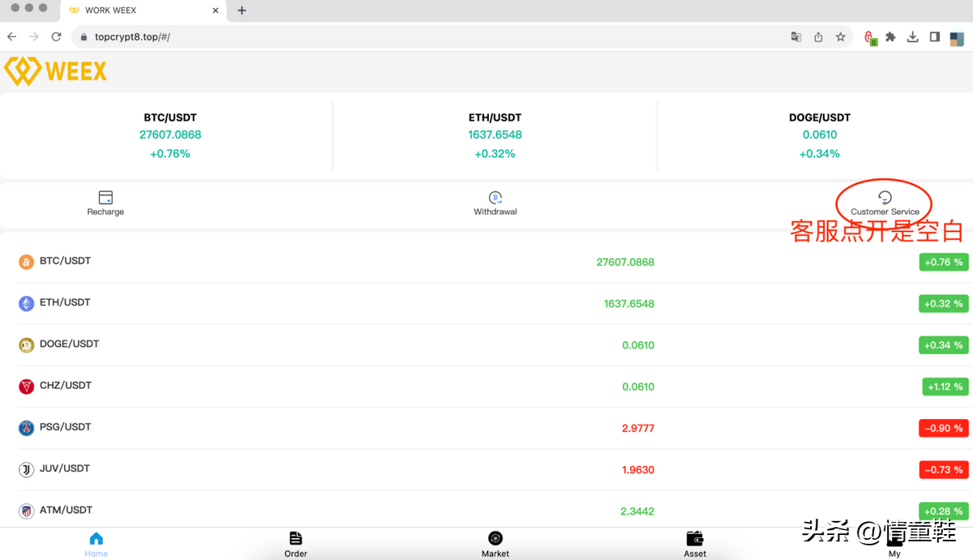
Task: Select the DOGE/USDT pair name in list
Action: pyautogui.click(x=69, y=344)
